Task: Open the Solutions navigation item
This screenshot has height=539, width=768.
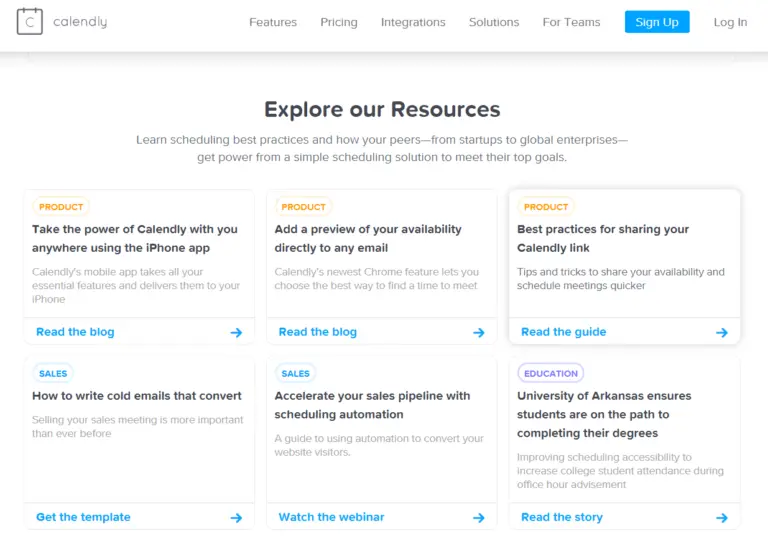Action: (494, 22)
